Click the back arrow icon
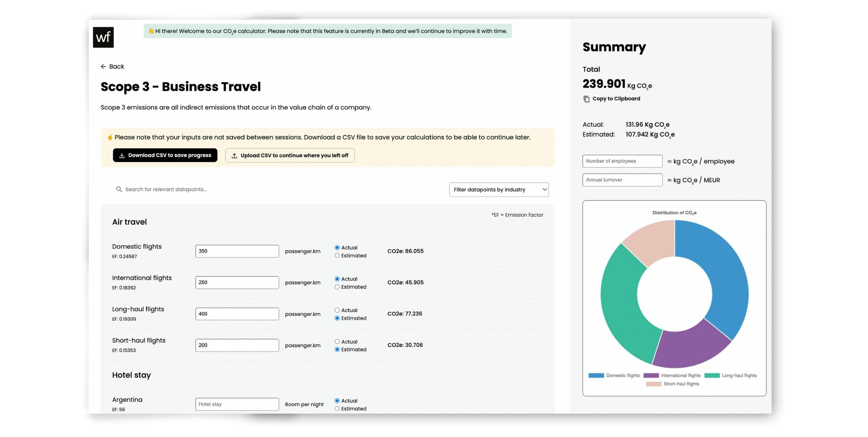This screenshot has width=868, height=437. (104, 66)
